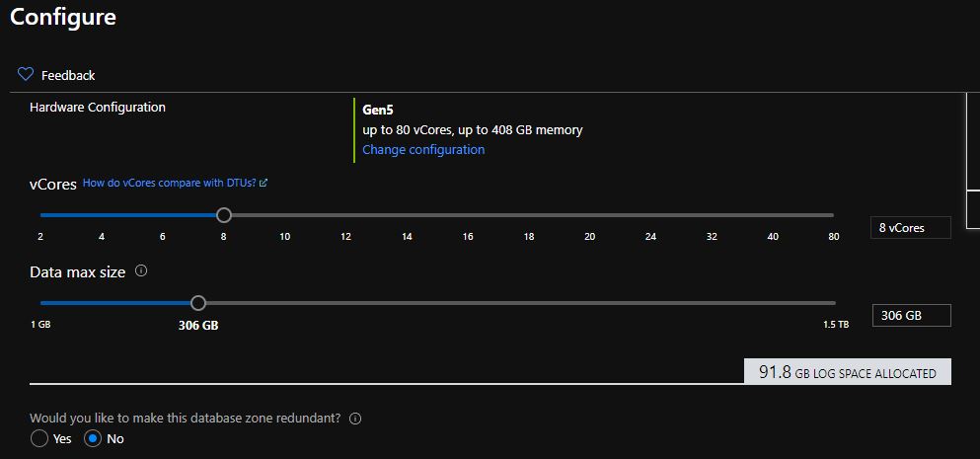Viewport: 980px width, 459px height.
Task: Open 'How do vCores compare with DTUs?' link
Action: 170,183
